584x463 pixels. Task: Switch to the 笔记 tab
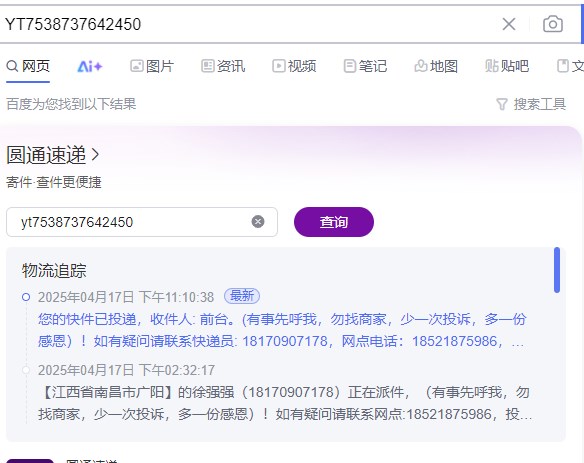pos(365,66)
